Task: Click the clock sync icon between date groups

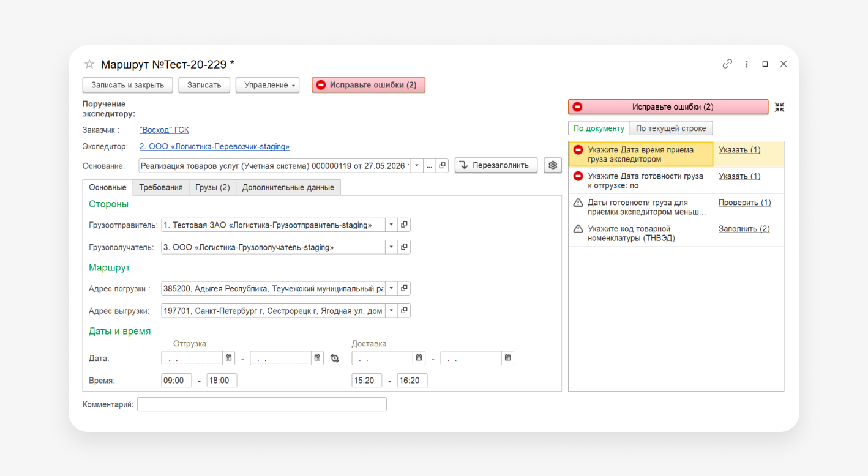Action: click(x=335, y=359)
